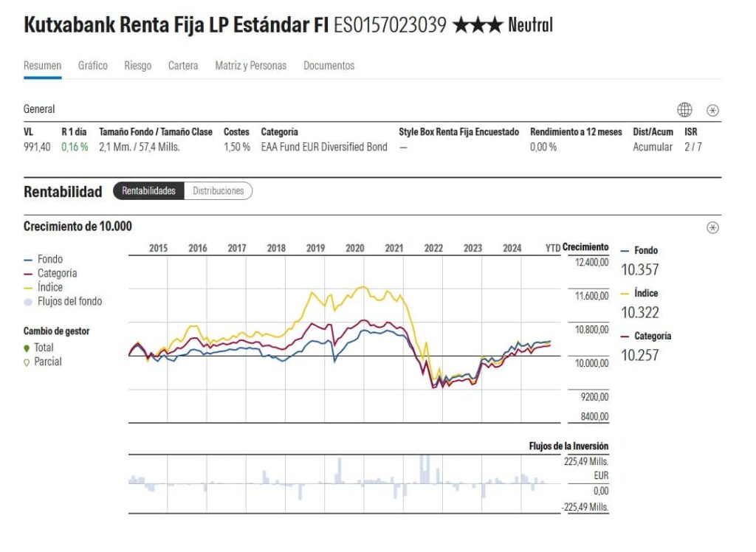
Task: Click the 225,49 Mills. flow axis label
Action: [x=585, y=462]
